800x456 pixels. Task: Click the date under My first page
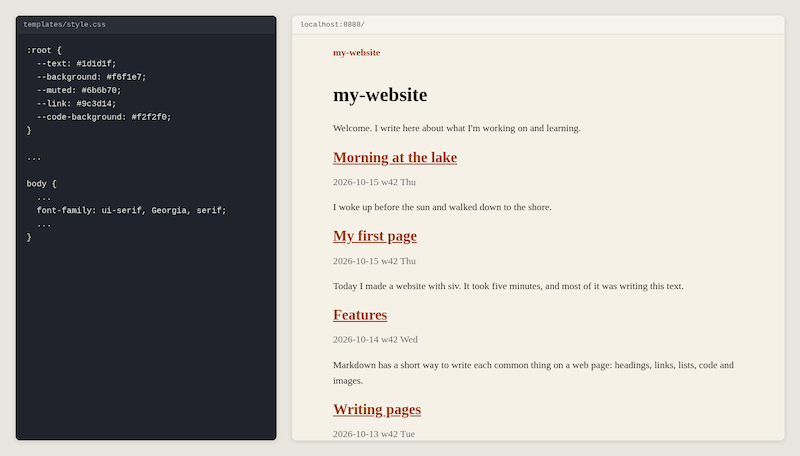(374, 261)
